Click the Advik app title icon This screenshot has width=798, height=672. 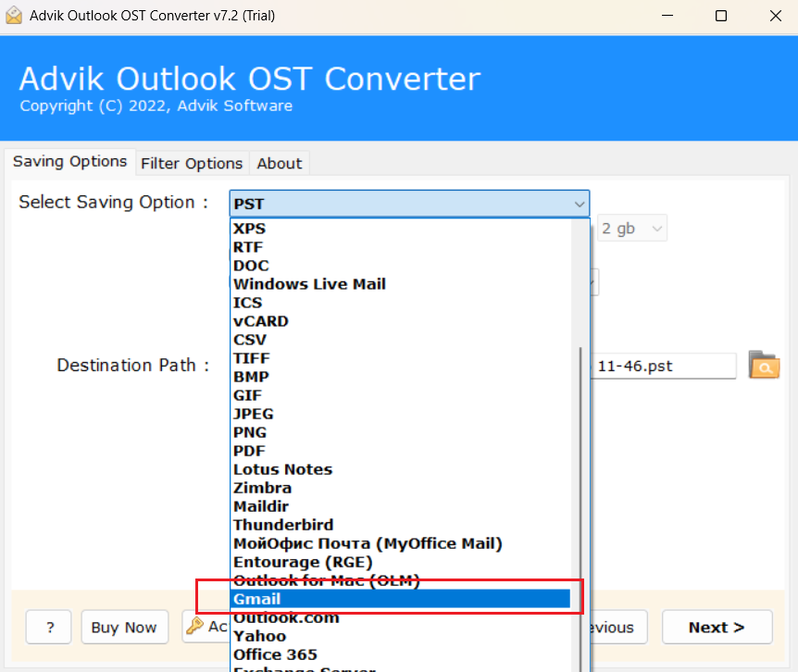14,15
